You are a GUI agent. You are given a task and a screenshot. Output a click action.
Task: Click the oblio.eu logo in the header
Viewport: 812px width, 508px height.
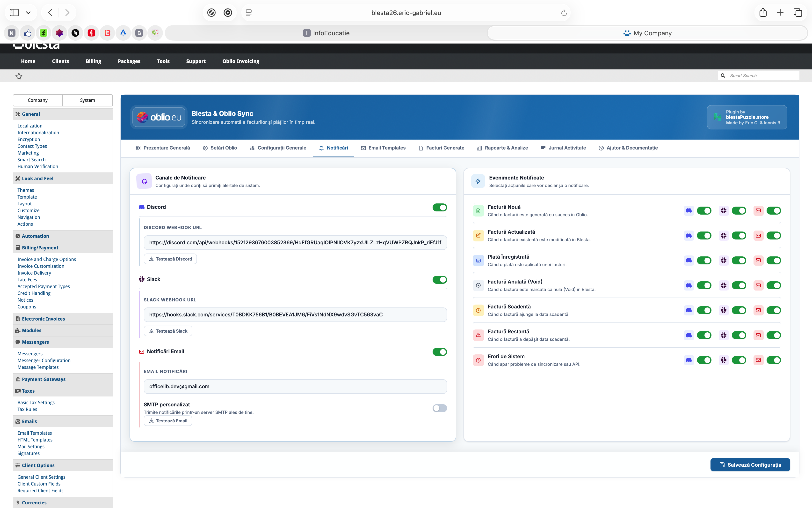[159, 117]
